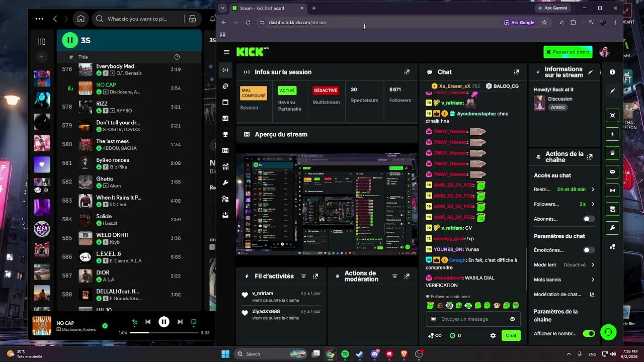Pop out the Actions de la chaîne panel
Screen dimensions: 644x362
590,157
